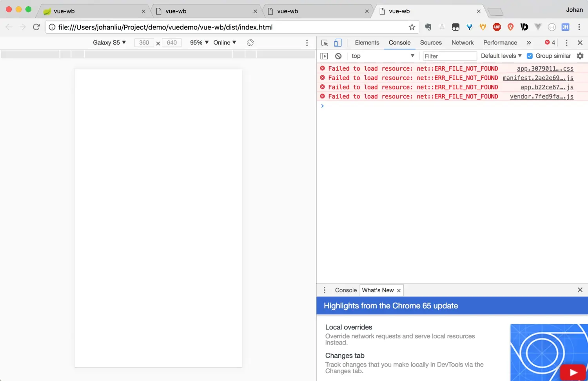Viewport: 588px width, 381px height.
Task: Open device toolbar more options menu
Action: pos(307,42)
